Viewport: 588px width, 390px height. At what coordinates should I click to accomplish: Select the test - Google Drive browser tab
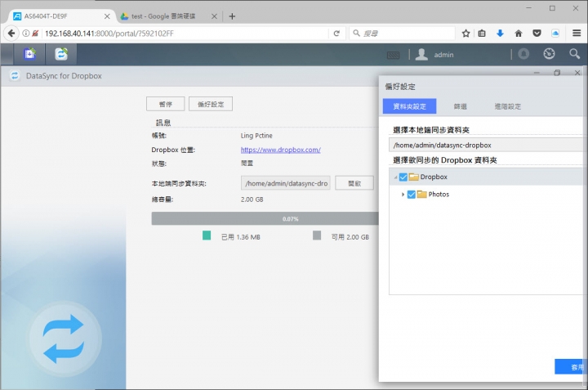(170, 16)
